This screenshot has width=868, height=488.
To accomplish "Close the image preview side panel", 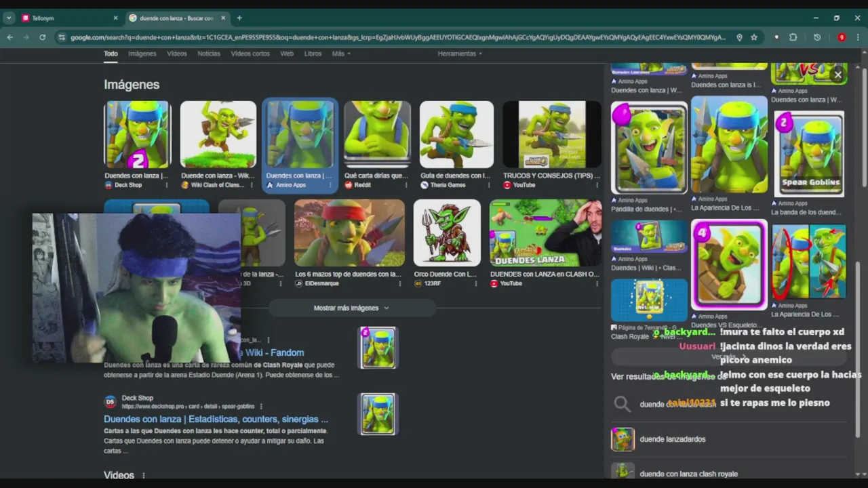I will coord(838,75).
